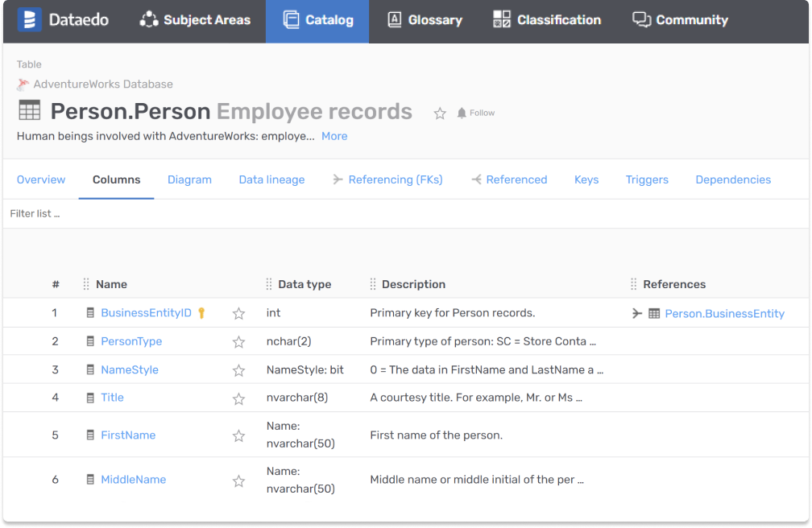Open the Community chat icon
Image resolution: width=812 pixels, height=528 pixels.
(641, 20)
